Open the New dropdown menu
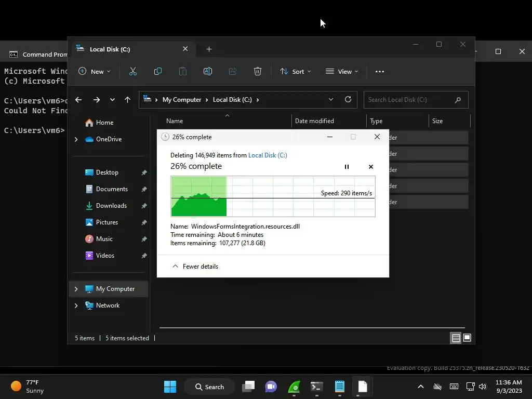532x399 pixels. tap(95, 72)
